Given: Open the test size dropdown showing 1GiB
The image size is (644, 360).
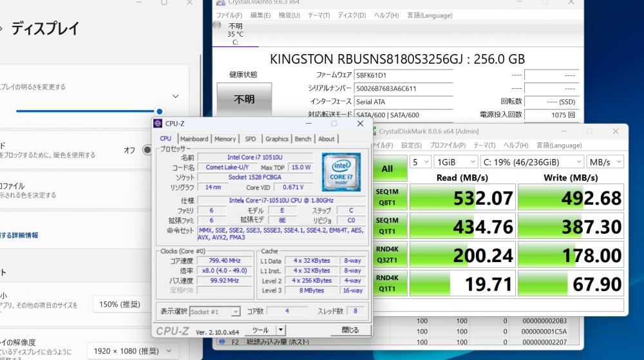Looking at the screenshot, I should (x=457, y=162).
